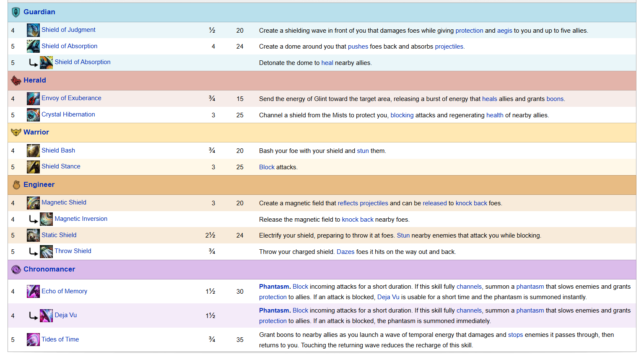
Task: Click the Echo of Memory skill icon
Action: coord(33,292)
